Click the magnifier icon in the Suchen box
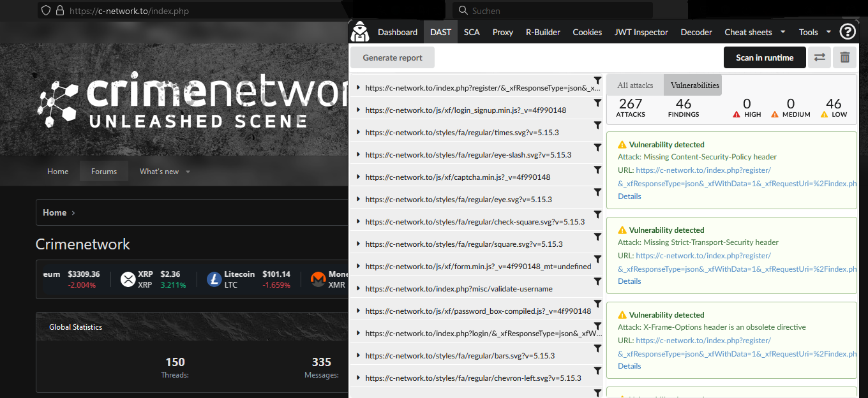This screenshot has width=868, height=398. [x=463, y=11]
